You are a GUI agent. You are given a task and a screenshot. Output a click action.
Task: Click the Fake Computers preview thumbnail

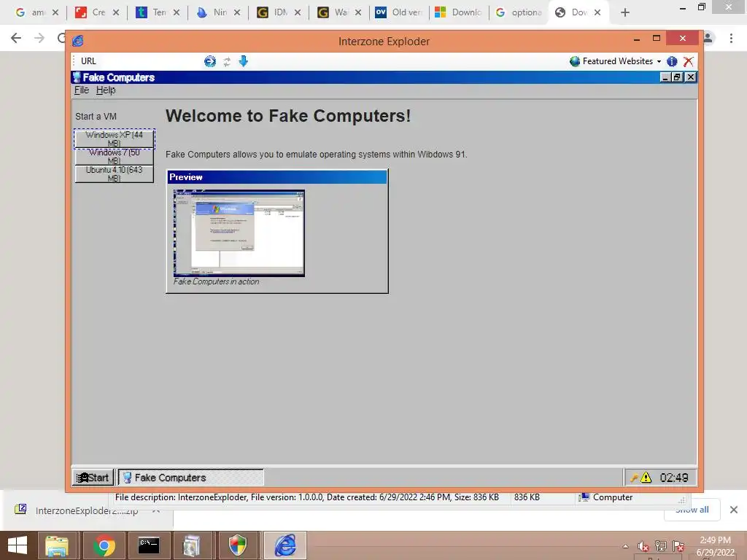point(239,233)
